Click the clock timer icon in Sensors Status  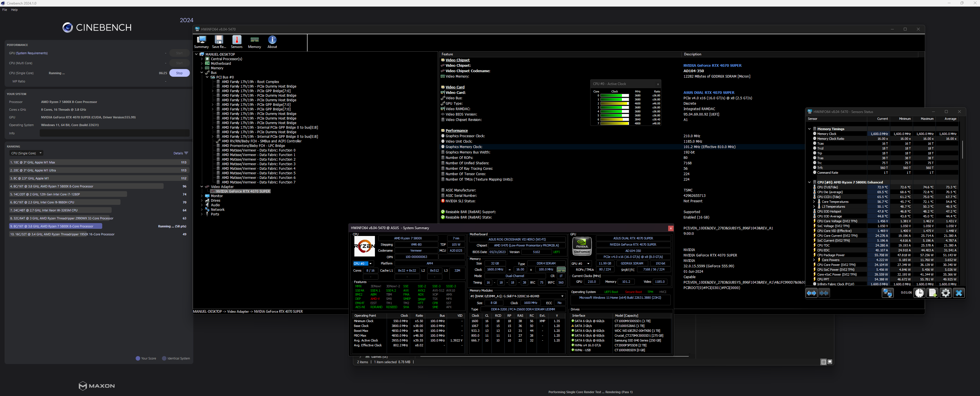point(920,293)
